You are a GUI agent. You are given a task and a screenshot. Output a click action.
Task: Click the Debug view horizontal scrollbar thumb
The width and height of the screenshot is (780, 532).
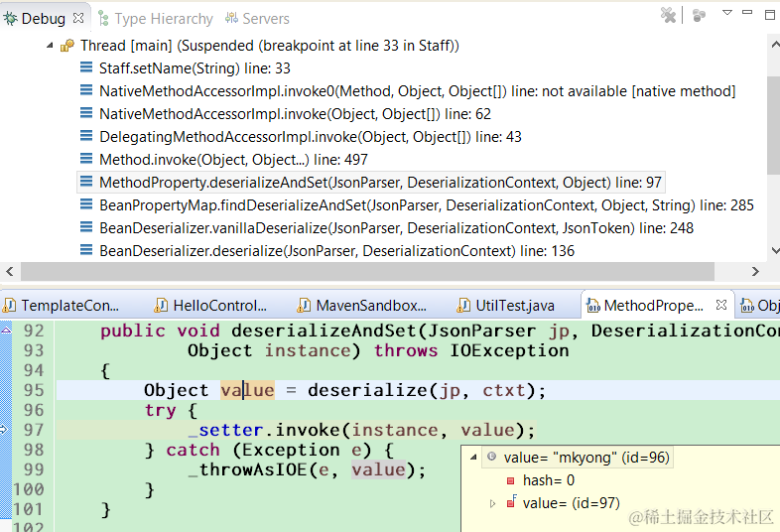pyautogui.click(x=367, y=271)
